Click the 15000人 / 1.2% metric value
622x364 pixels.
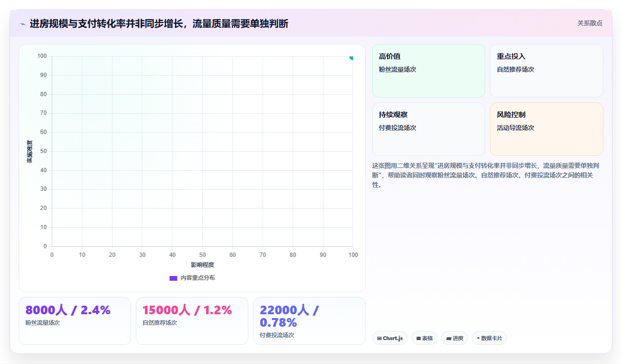(x=187, y=310)
